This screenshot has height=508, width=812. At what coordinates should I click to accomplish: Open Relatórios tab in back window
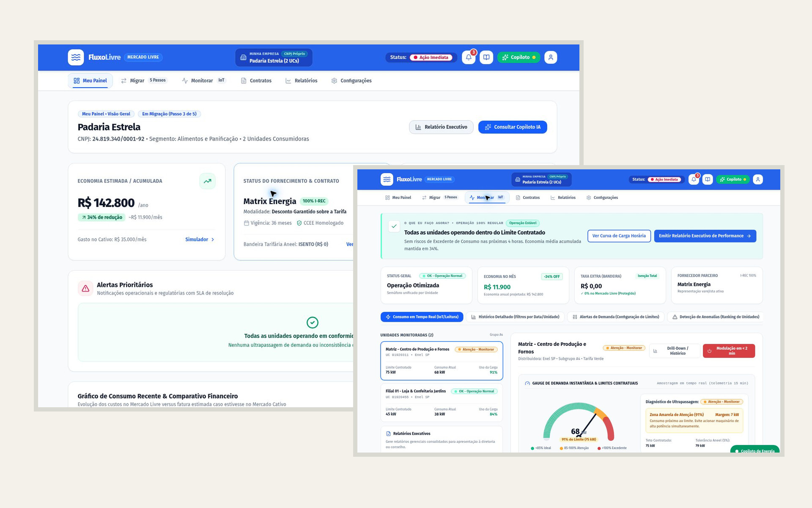(302, 80)
